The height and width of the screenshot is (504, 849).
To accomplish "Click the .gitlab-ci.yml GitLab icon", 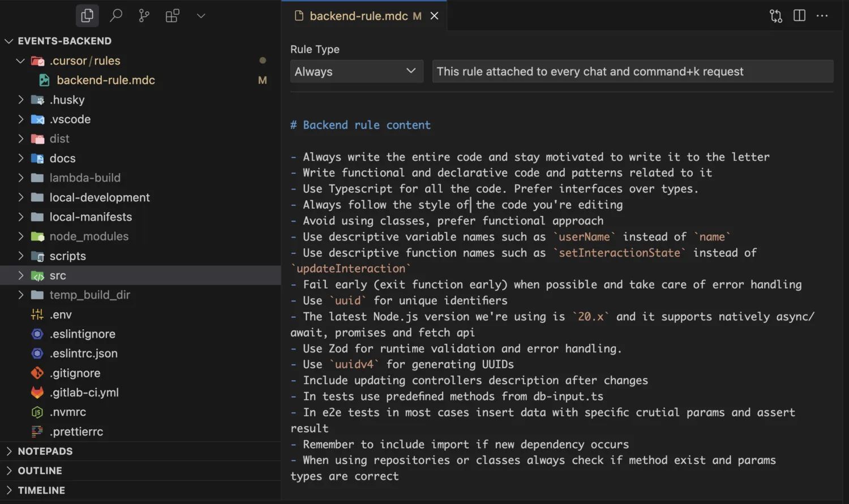I will click(x=37, y=393).
